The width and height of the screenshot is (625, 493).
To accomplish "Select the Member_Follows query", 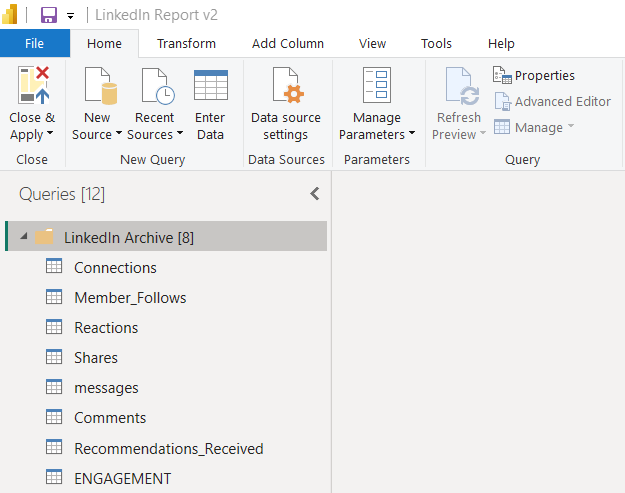I will tap(130, 298).
